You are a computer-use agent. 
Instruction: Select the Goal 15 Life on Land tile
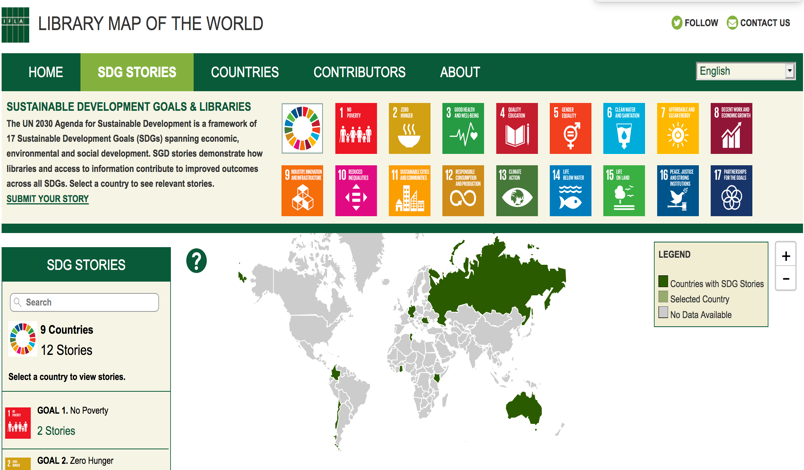[624, 190]
